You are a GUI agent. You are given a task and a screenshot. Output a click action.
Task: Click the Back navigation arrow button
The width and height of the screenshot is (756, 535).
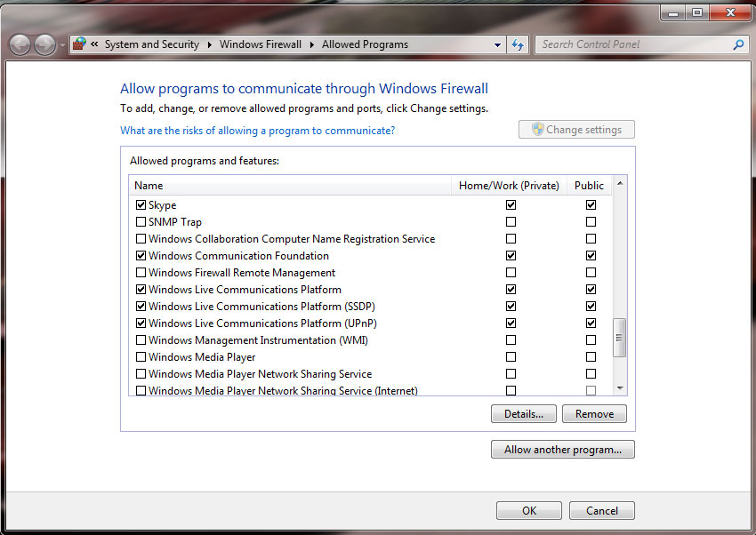coord(20,44)
